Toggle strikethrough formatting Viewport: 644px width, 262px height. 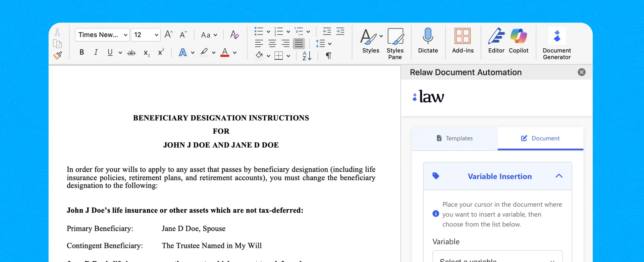(131, 53)
